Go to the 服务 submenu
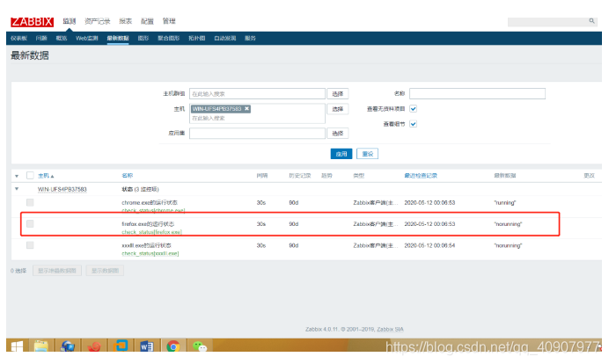 tap(250, 38)
